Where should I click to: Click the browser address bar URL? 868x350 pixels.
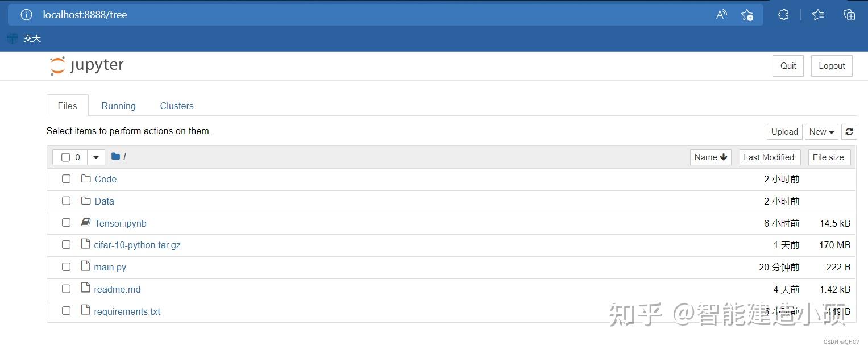(x=85, y=15)
